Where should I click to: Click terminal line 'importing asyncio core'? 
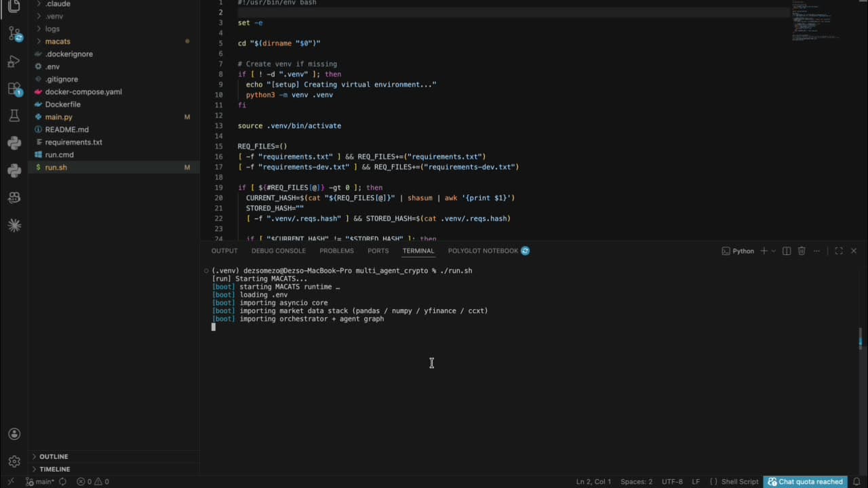pos(270,303)
